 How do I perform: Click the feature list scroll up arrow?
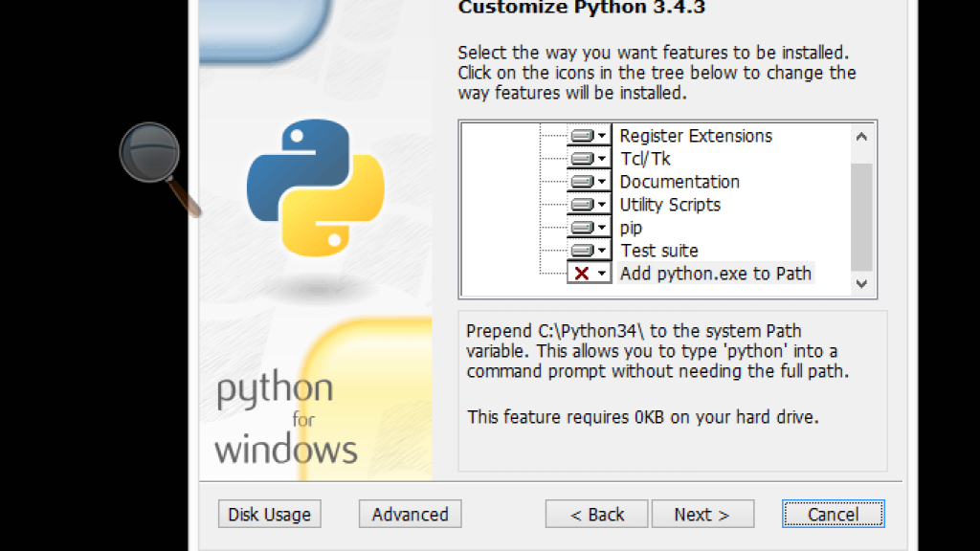coord(861,137)
